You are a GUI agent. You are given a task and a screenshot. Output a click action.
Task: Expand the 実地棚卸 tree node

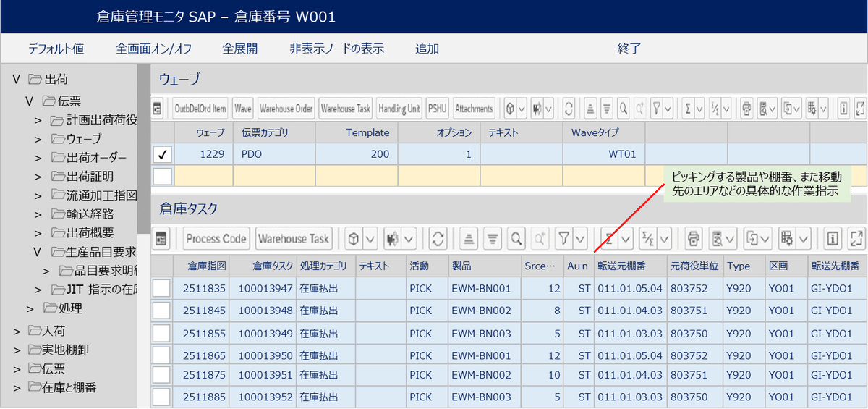pos(17,350)
